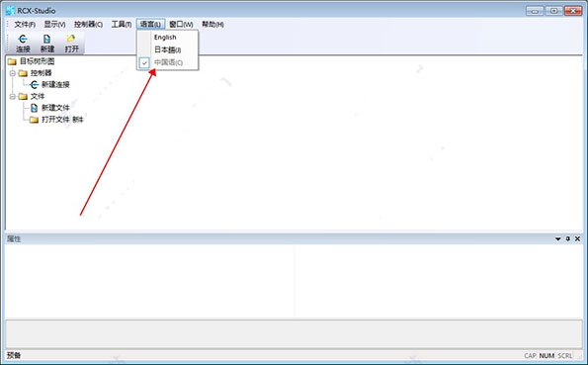The width and height of the screenshot is (588, 365).
Task: Select the 新建文件 document icon in tree
Action: [x=35, y=108]
